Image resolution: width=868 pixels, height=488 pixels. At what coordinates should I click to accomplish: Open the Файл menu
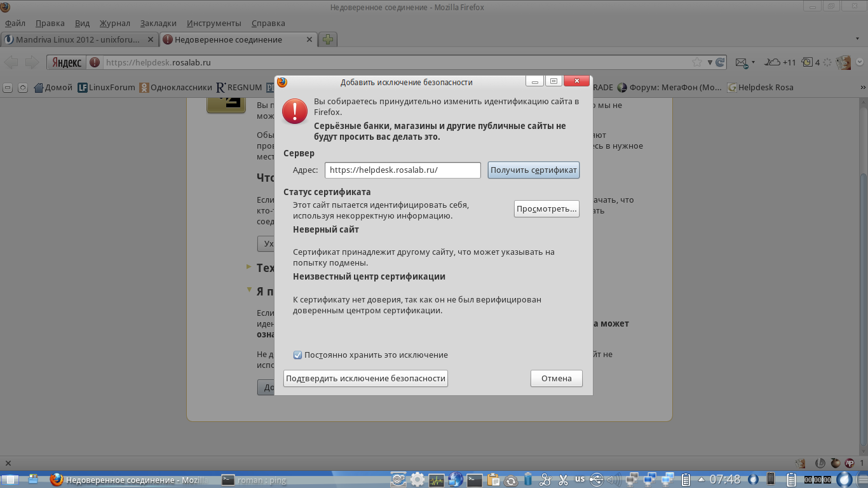[x=15, y=24]
